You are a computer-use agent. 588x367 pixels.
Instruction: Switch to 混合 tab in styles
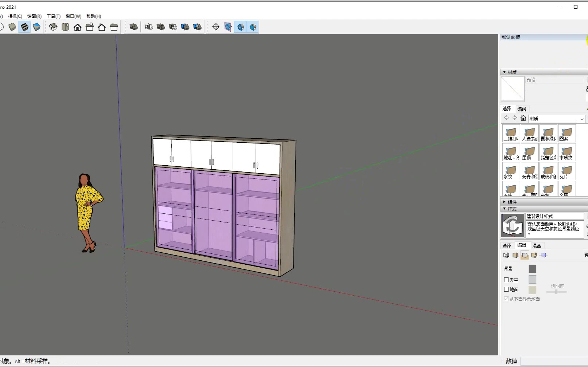coord(537,246)
